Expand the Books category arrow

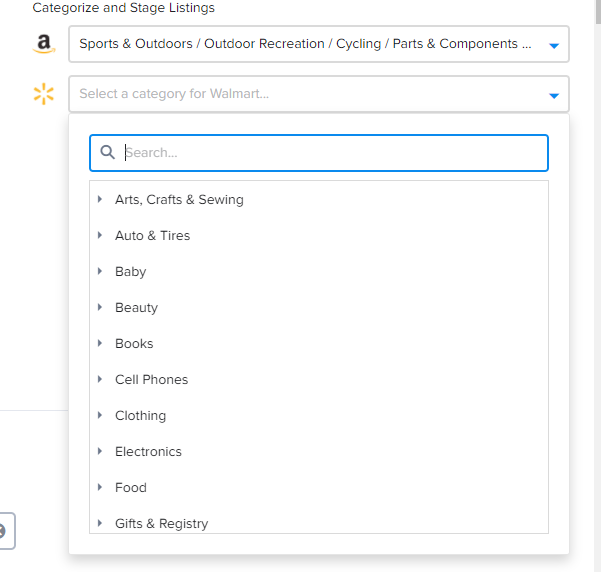tap(100, 343)
